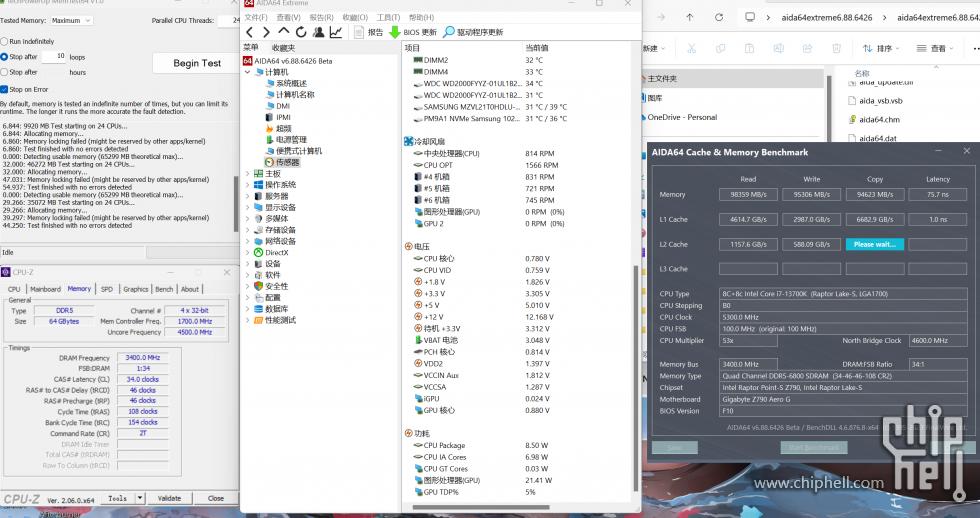Click Begin Test button

197,63
